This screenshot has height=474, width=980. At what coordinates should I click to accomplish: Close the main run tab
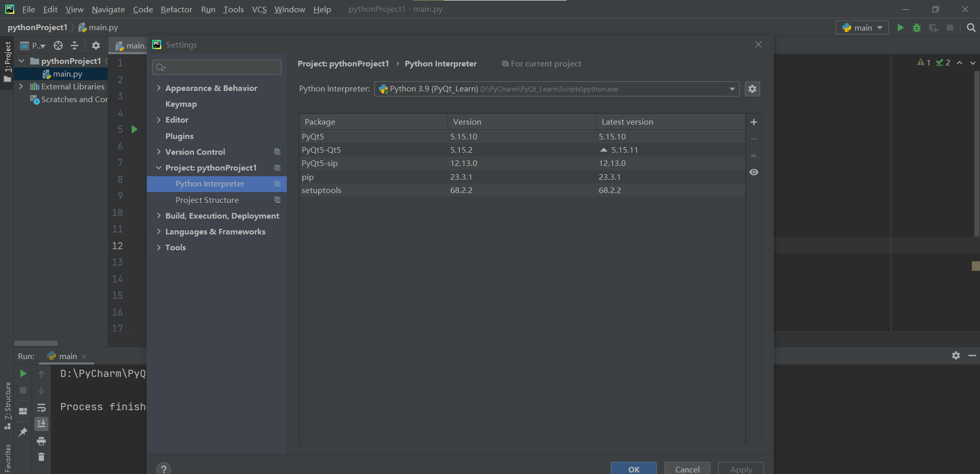tap(84, 357)
